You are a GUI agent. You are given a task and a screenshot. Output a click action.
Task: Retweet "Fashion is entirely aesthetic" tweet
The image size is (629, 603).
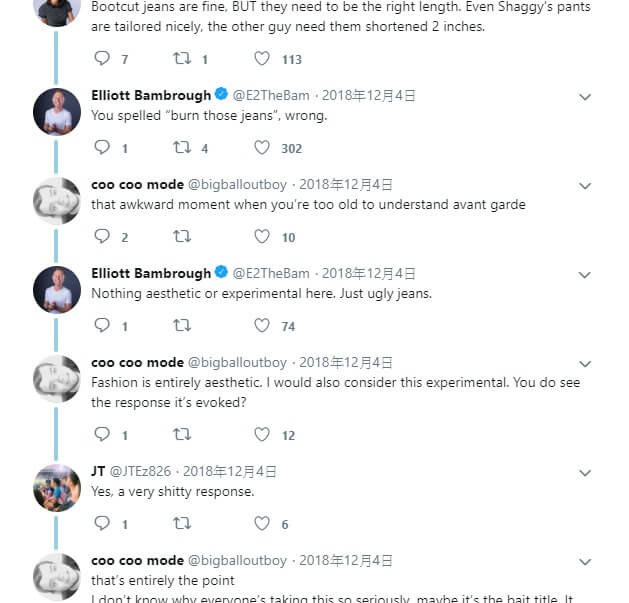coord(181,435)
